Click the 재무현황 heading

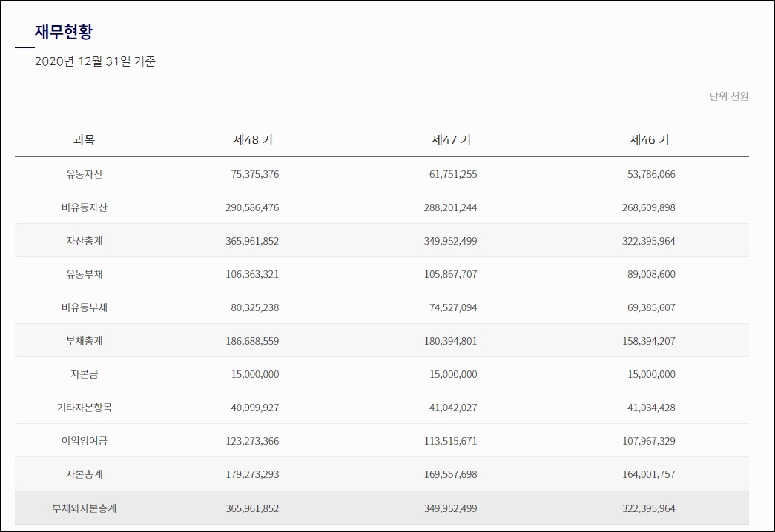(x=64, y=32)
